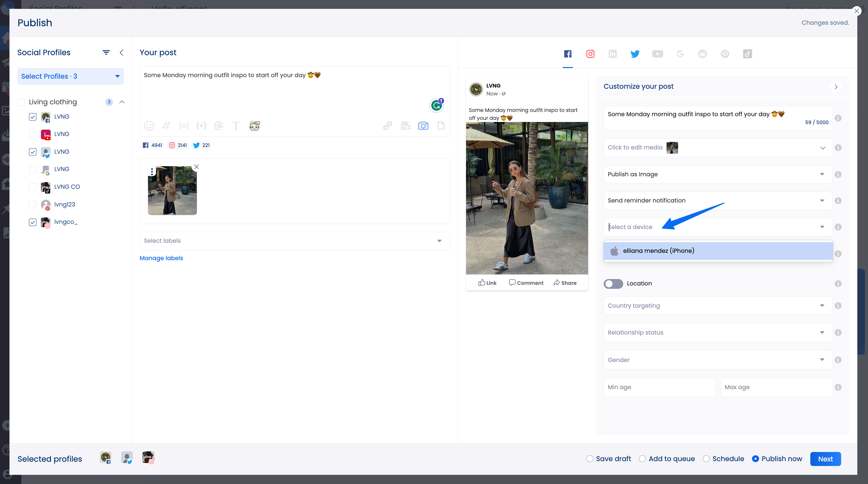Open the Gender dropdown
This screenshot has height=484, width=868.
point(718,360)
